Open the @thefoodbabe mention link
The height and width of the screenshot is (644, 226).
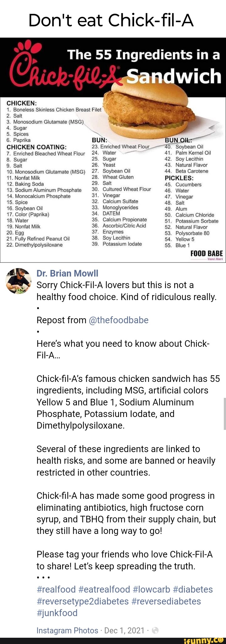[119, 320]
